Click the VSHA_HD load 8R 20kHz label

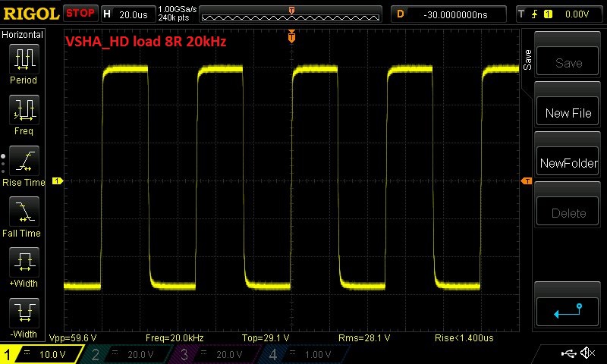pos(146,41)
